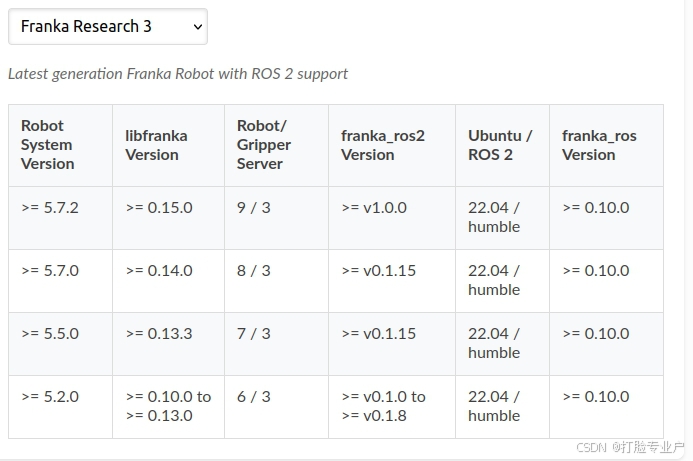Select the '>= 5.5.0' system version cell

(x=50, y=334)
